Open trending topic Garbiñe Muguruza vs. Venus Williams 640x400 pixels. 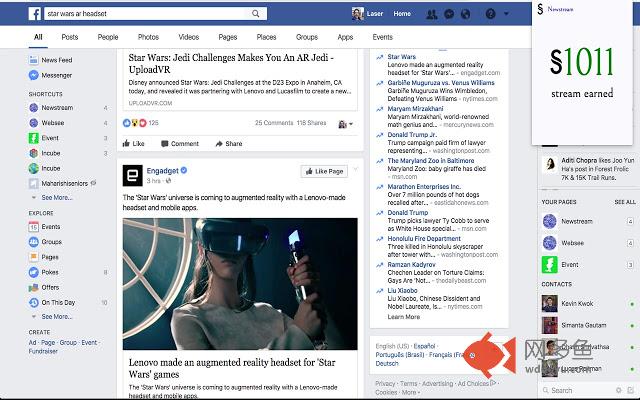click(441, 83)
